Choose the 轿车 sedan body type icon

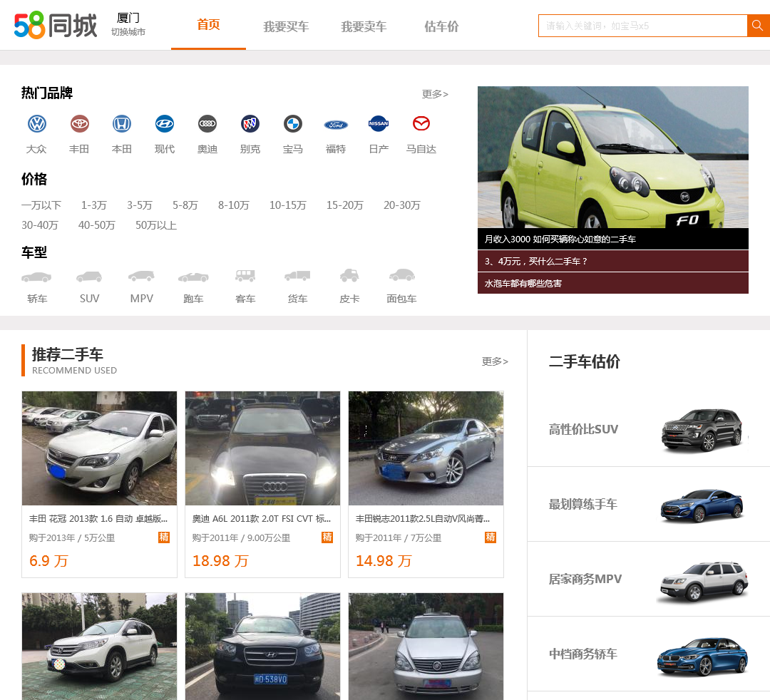[37, 277]
